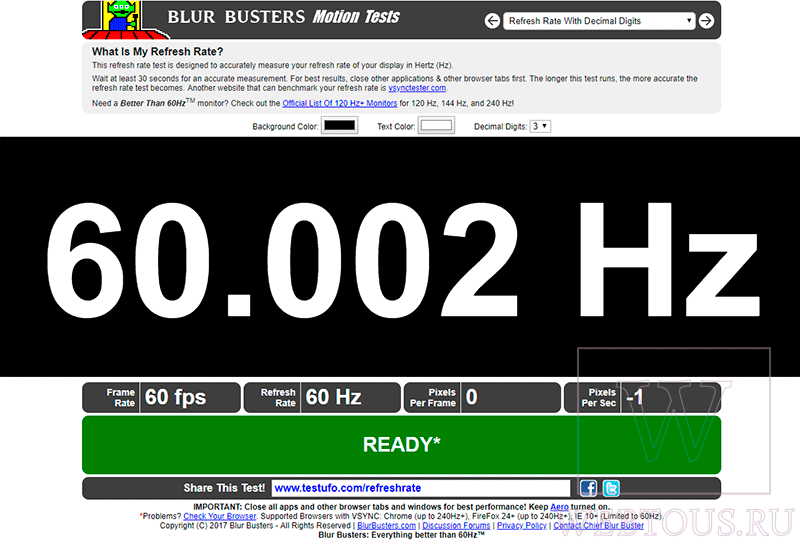Screen dimensions: 800x545
Task: Click the next test right arrow icon
Action: point(706,21)
